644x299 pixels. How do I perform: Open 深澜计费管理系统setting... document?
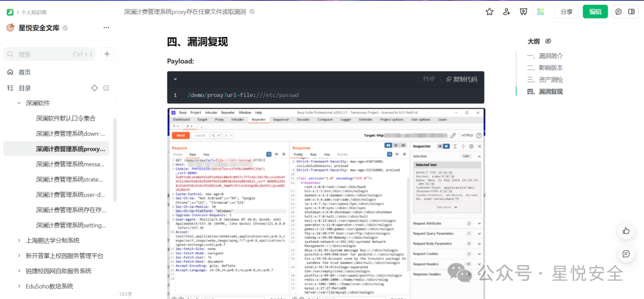click(70, 225)
